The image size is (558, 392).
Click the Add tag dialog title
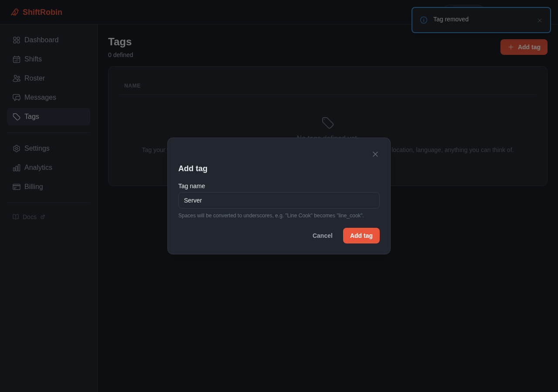(193, 169)
